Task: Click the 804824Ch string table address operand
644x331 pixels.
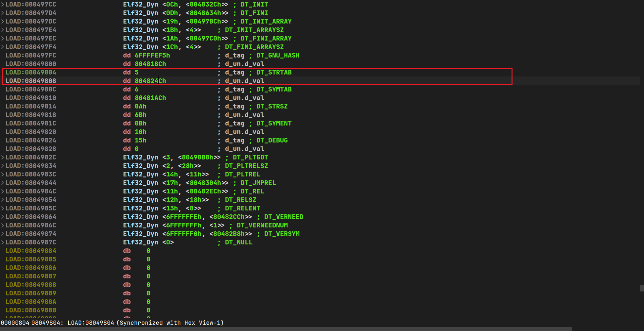Action: (150, 81)
